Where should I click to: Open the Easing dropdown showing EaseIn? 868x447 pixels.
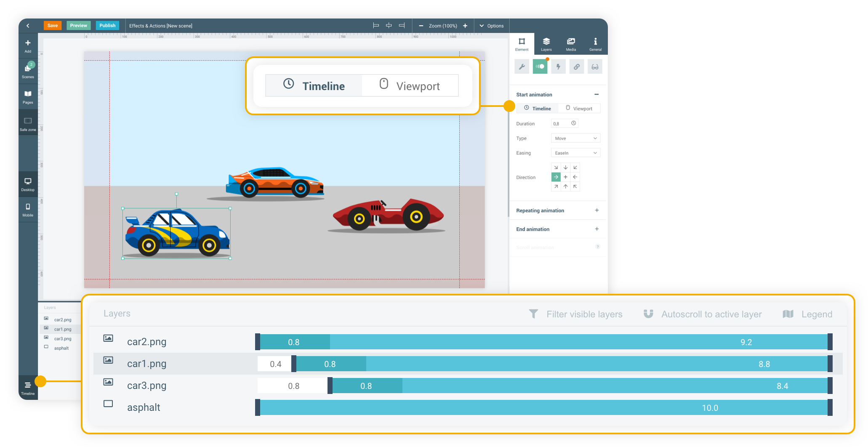tap(575, 153)
